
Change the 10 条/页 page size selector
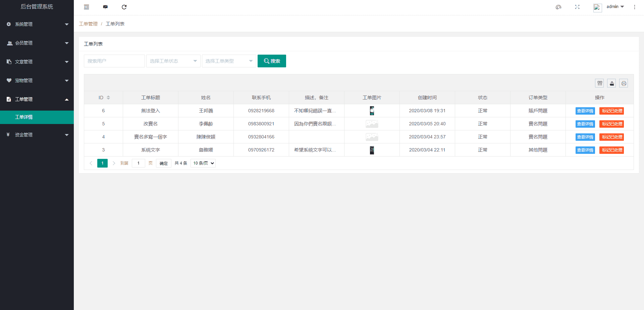(203, 163)
